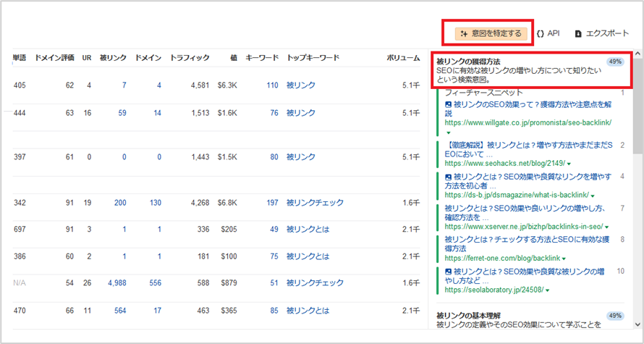The image size is (644, 344).
Task: Open the 76 keywords link
Action: (274, 113)
